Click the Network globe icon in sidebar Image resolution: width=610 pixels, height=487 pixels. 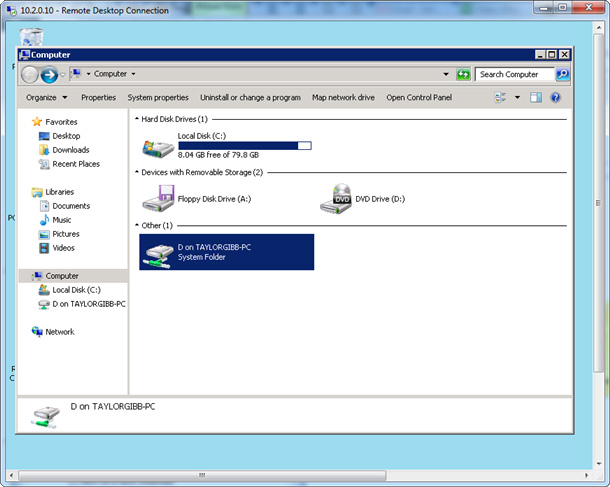point(37,332)
